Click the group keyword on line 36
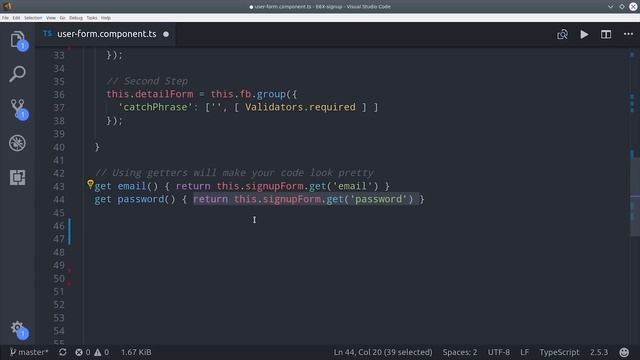The image size is (640, 360). [271, 94]
